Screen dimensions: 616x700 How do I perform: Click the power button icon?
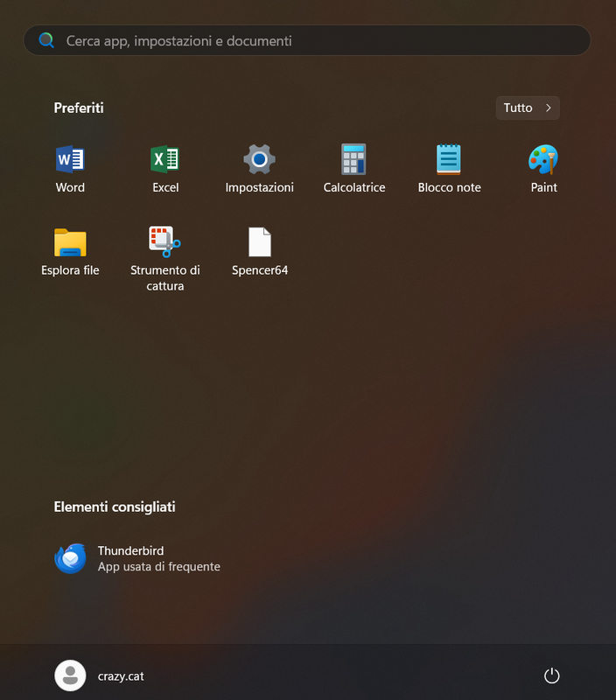[x=552, y=675]
